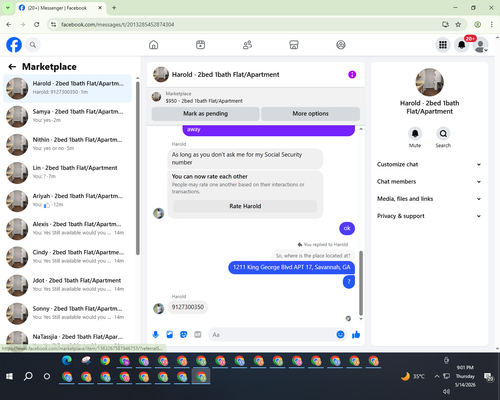Open the GIF picker icon
This screenshot has height=400, width=500.
198,334
